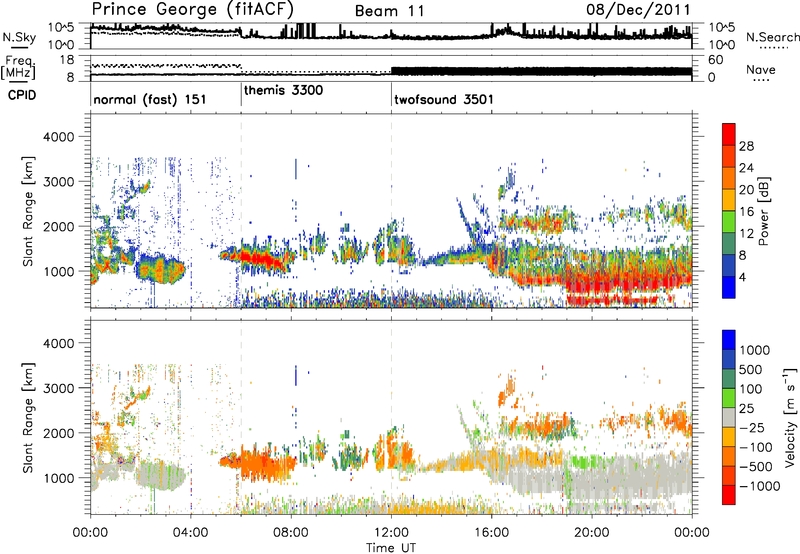Viewport: 800px width, 554px height.
Task: Click the "Velocity [m s-1]" colorbar label
Action: (x=790, y=417)
